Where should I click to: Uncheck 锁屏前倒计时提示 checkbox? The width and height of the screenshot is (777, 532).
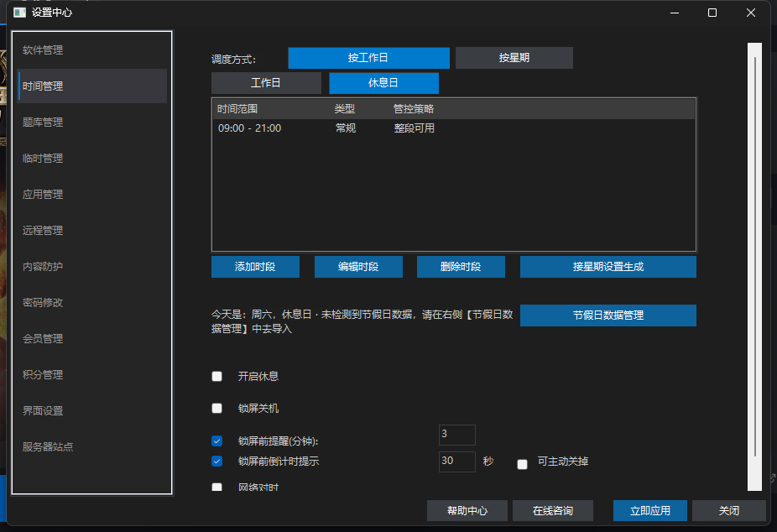[x=217, y=462]
